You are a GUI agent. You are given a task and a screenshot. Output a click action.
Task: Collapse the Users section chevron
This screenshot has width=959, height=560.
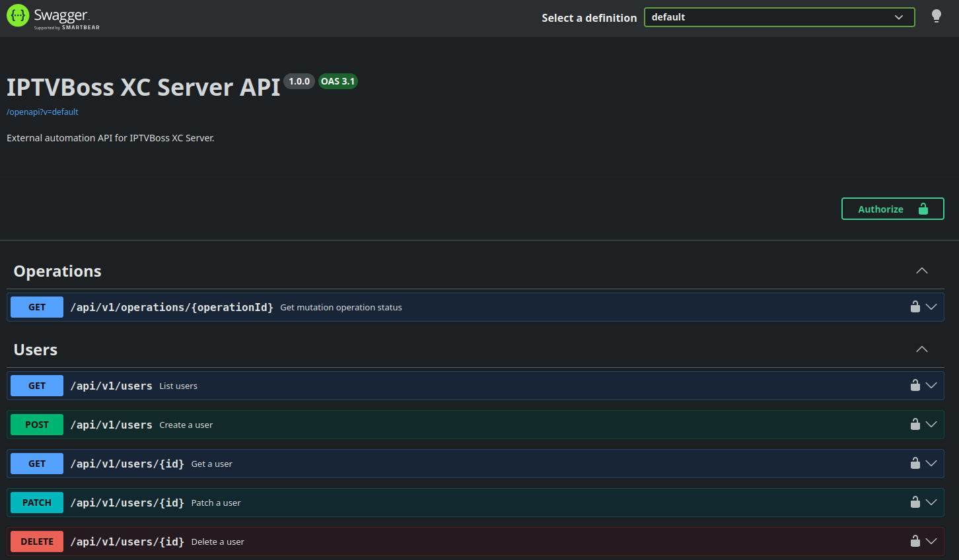pos(922,349)
